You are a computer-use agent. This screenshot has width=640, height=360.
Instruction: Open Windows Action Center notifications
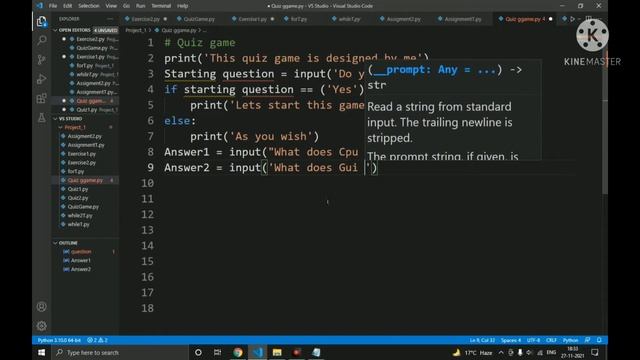pyautogui.click(x=595, y=352)
